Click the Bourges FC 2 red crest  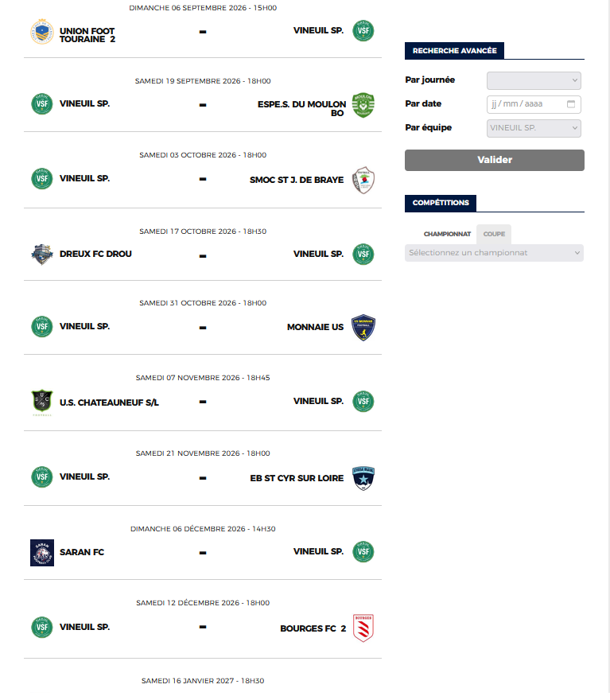(x=363, y=628)
